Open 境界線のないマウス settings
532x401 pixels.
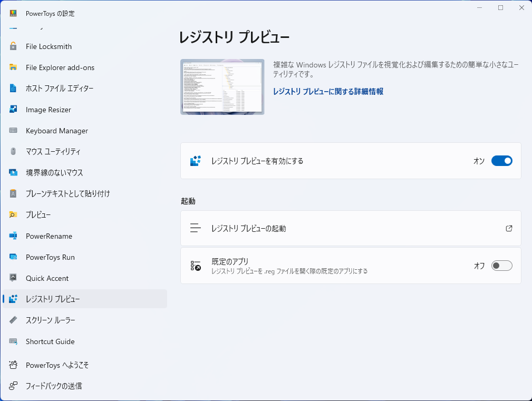57,173
